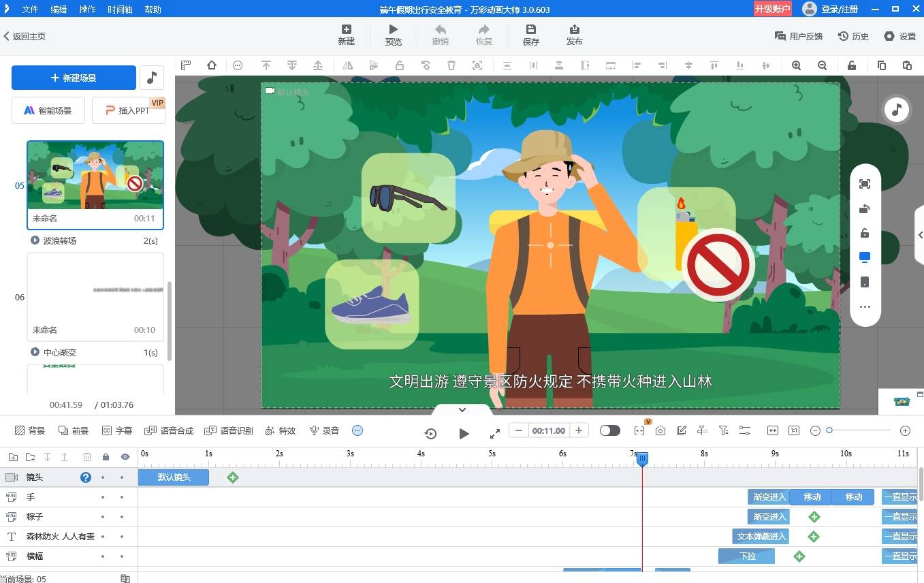Click the phone portrait mode icon in right panel
The image size is (924, 583).
click(x=865, y=282)
